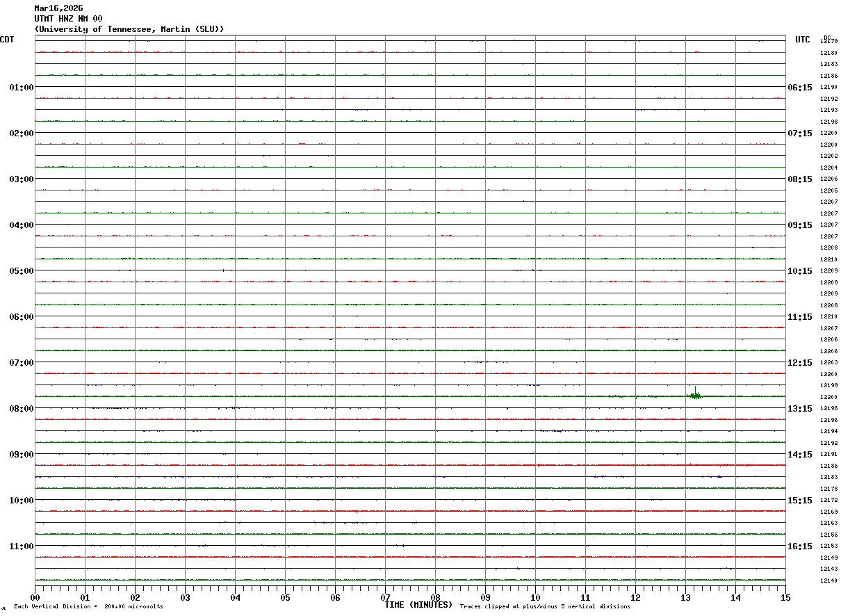Click the 11:15 UTC time label
841x616 pixels.
click(x=799, y=316)
